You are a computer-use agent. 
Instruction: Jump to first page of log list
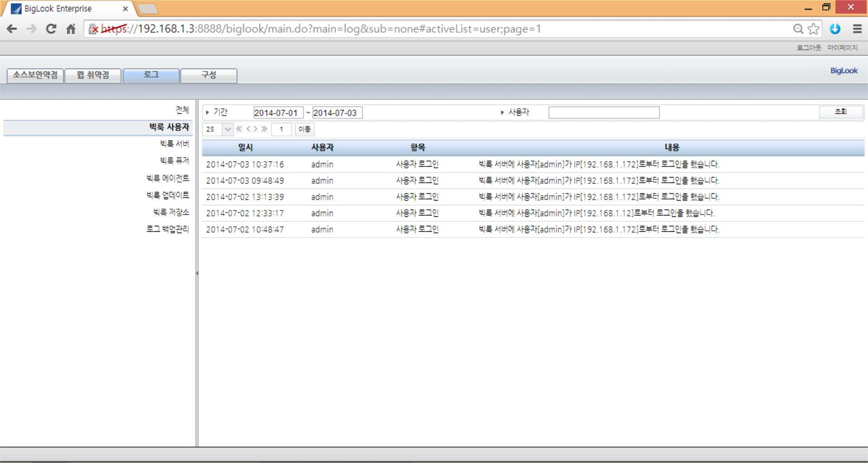point(239,129)
